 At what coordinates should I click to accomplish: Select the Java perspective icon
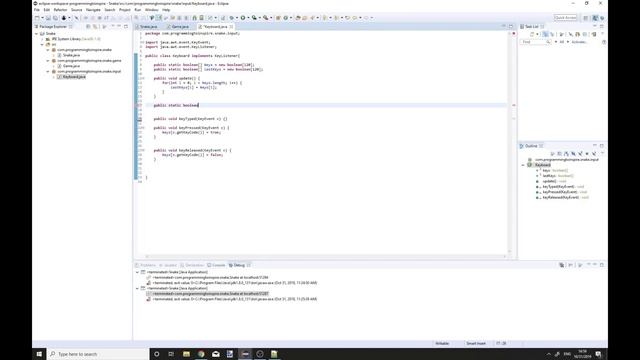(x=595, y=18)
